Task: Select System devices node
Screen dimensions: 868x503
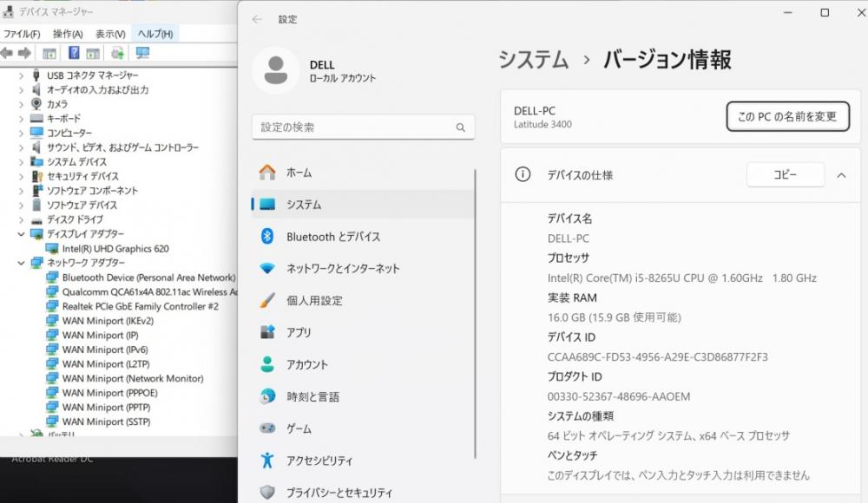Action: click(x=76, y=161)
